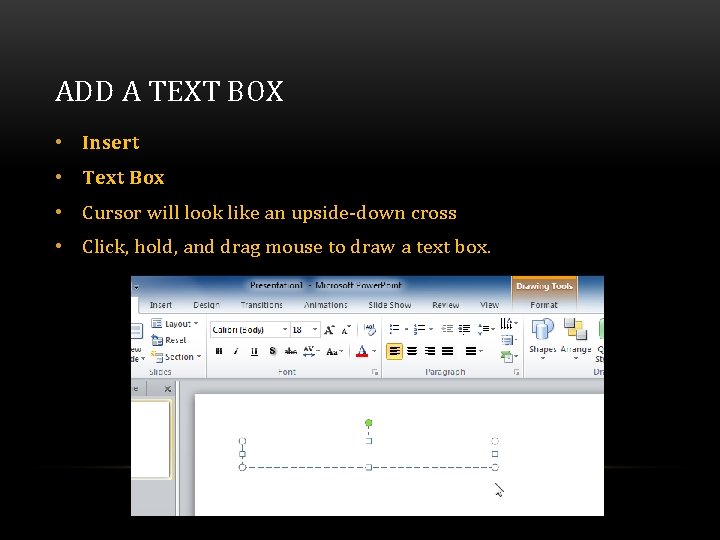This screenshot has width=720, height=540.
Task: Align text left
Action: 394,351
